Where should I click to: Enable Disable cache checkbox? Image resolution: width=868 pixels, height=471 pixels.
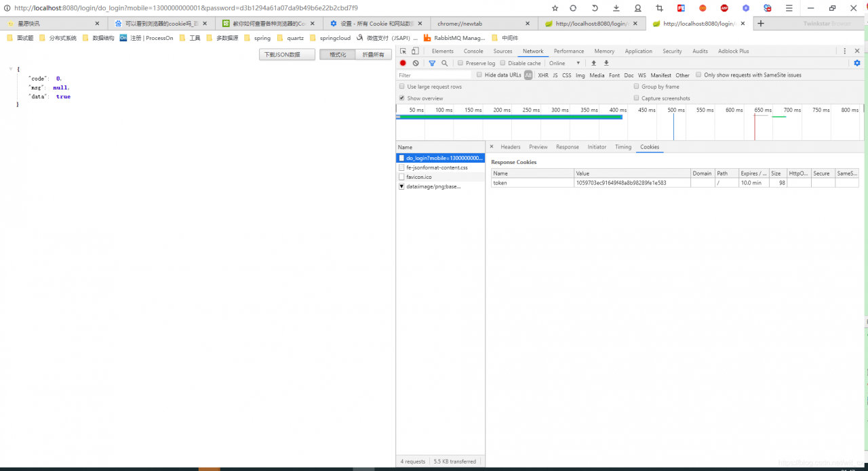(502, 63)
